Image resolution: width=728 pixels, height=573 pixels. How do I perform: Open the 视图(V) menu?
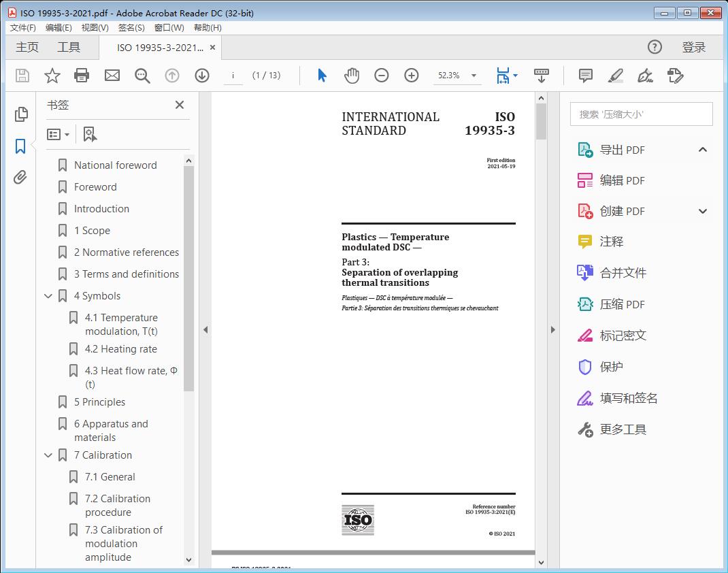pyautogui.click(x=95, y=28)
